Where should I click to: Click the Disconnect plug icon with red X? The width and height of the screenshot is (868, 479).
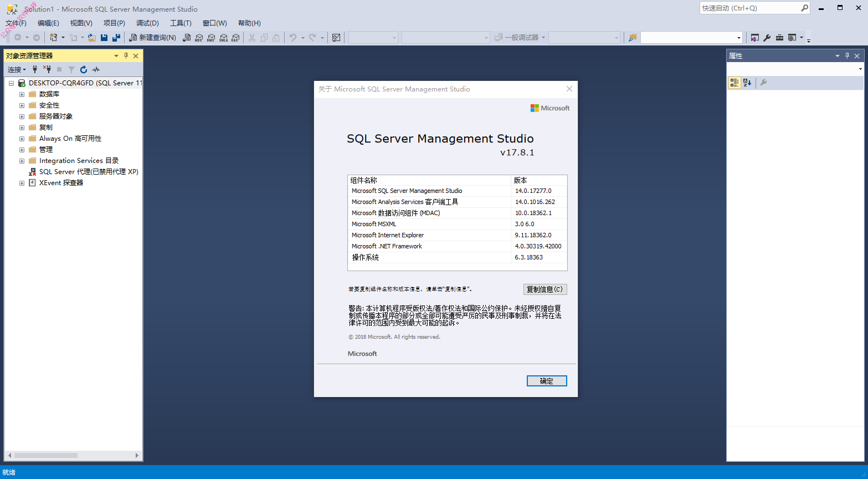coord(47,69)
